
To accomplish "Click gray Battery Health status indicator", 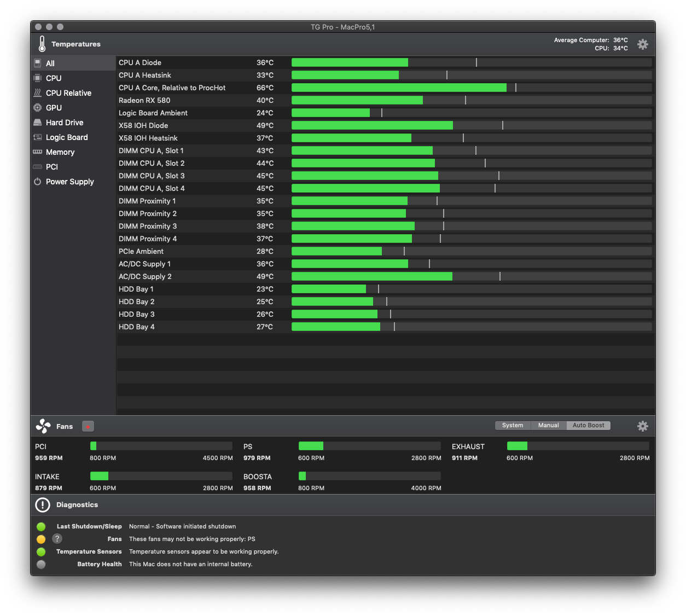I will 41,565.
